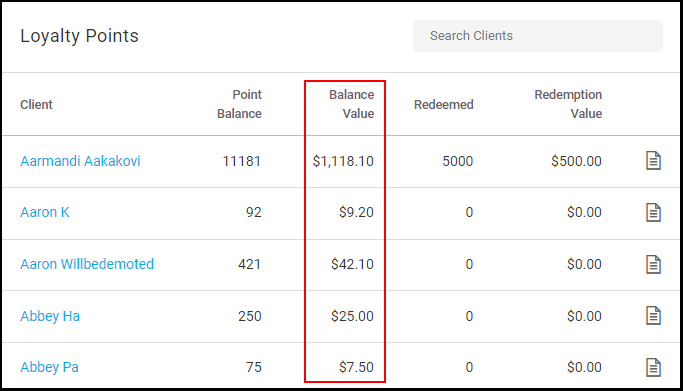Select the $500.00 redemption value cell

pos(576,161)
